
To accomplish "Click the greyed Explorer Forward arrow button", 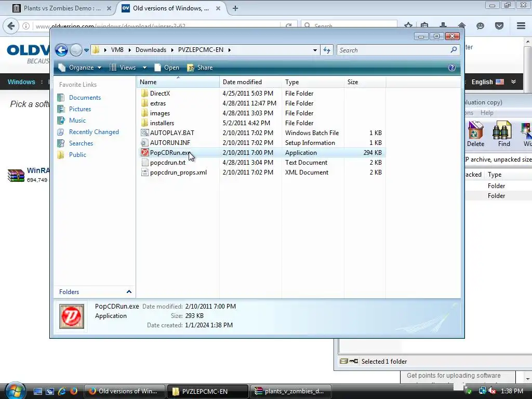I will tap(76, 50).
